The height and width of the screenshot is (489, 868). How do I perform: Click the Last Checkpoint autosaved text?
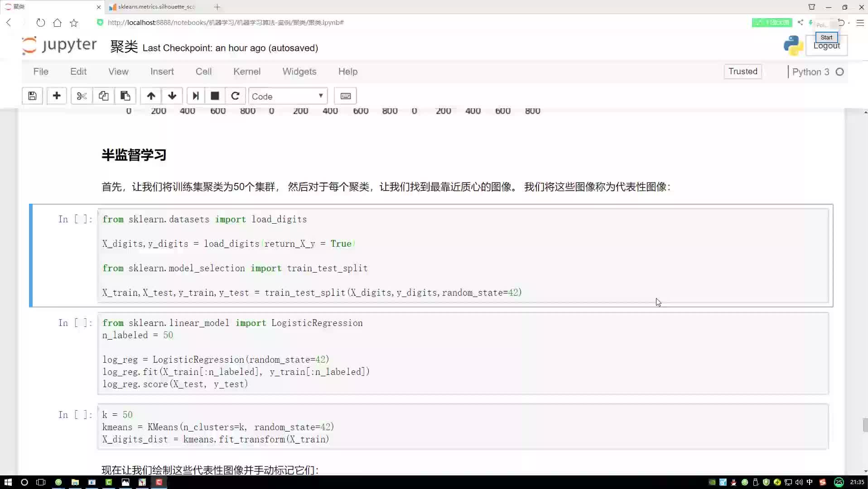230,48
